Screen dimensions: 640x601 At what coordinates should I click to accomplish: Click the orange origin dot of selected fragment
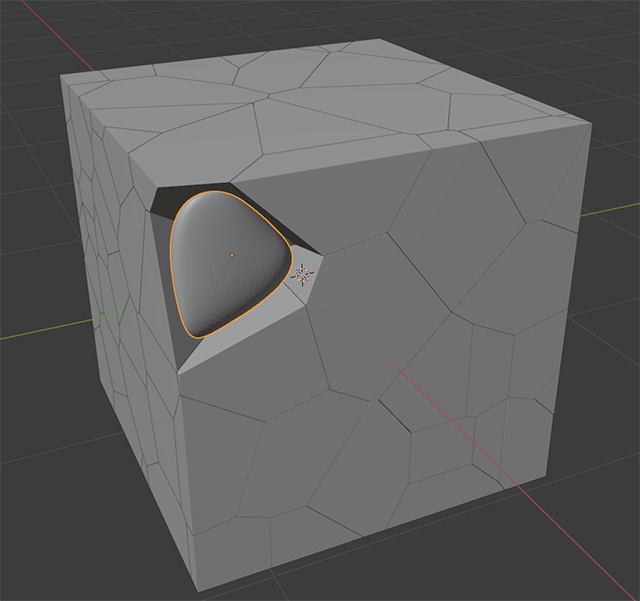coord(232,254)
